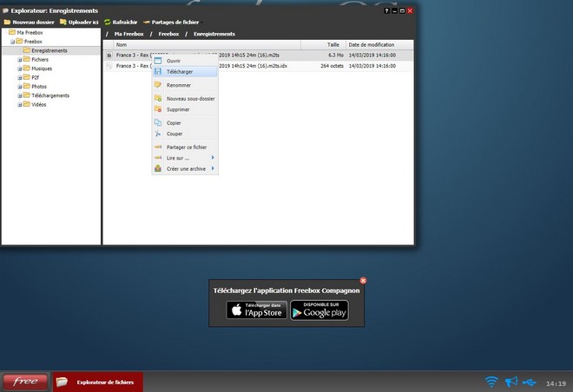Choose Télécharger in the context menu
Screen dimensions: 573x392
point(180,71)
